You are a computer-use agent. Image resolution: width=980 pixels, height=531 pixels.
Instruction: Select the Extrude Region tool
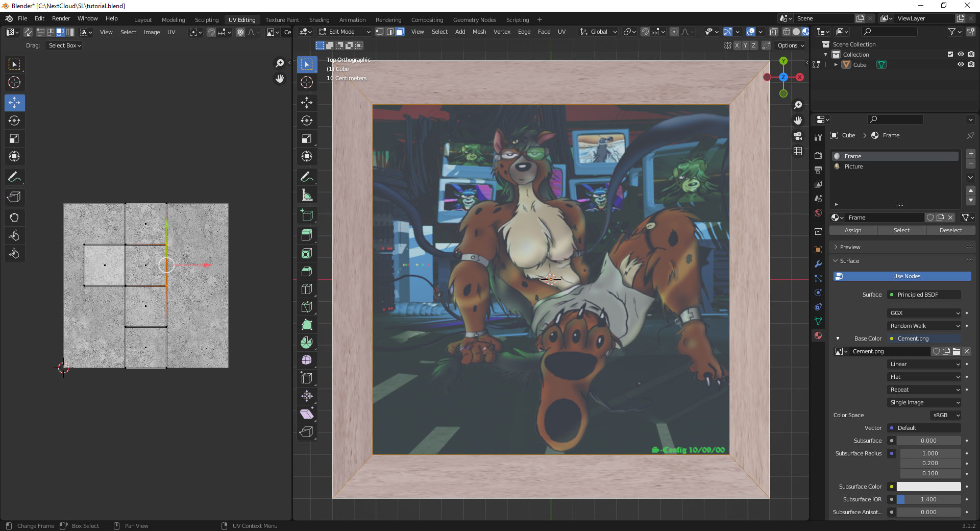pyautogui.click(x=307, y=235)
